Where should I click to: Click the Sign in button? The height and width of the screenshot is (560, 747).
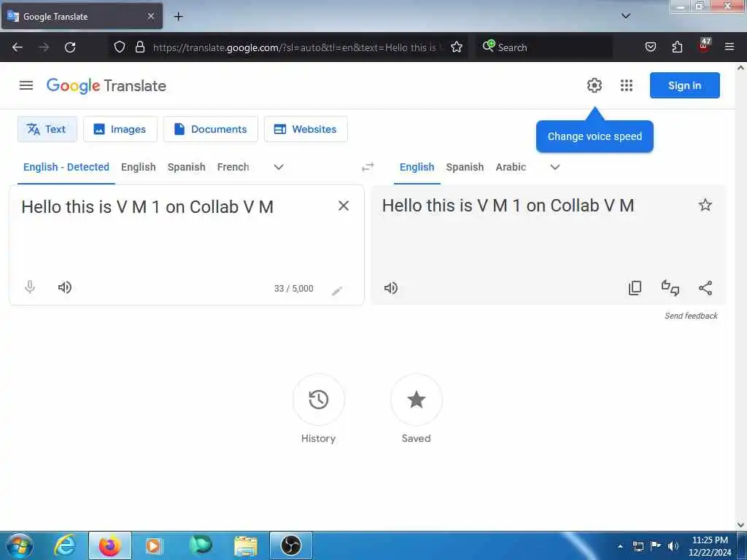tap(684, 85)
